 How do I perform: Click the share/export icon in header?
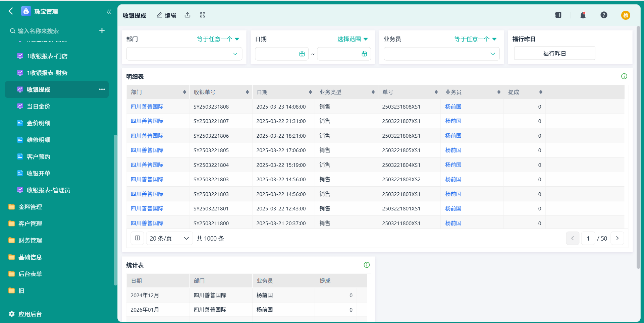point(187,15)
